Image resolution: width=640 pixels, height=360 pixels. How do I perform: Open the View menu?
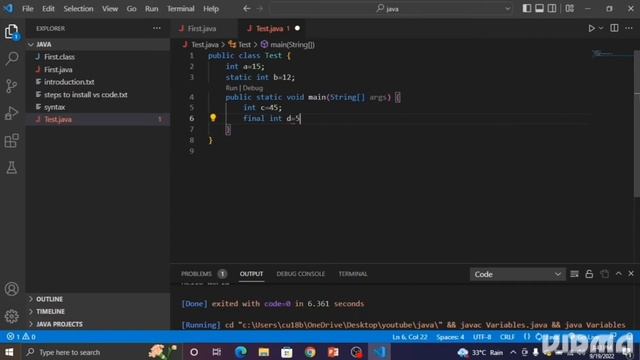point(110,9)
